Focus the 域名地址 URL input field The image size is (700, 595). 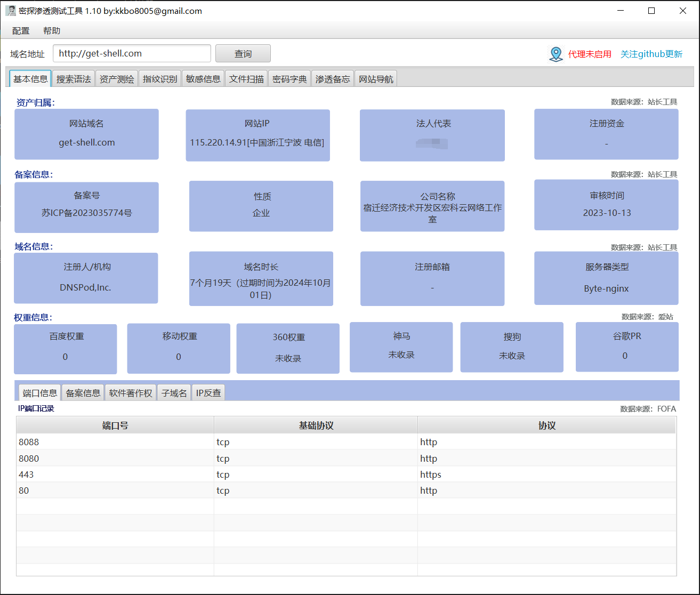pyautogui.click(x=132, y=53)
